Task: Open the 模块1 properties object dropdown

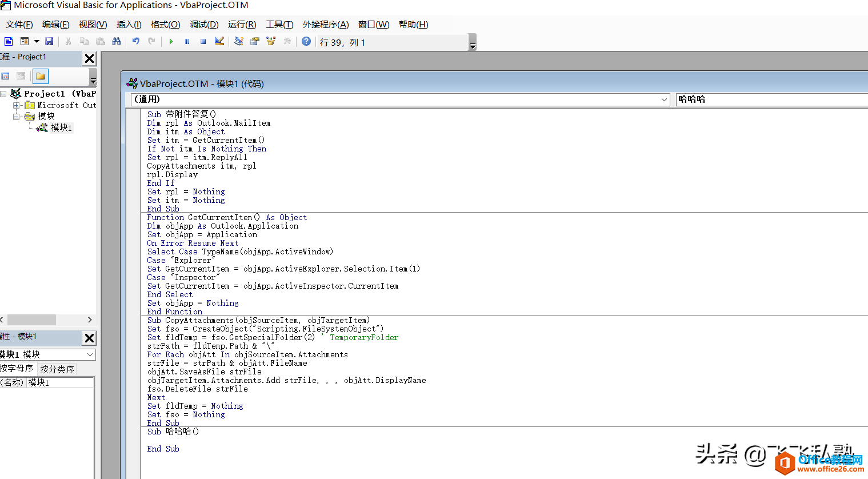Action: [x=90, y=355]
